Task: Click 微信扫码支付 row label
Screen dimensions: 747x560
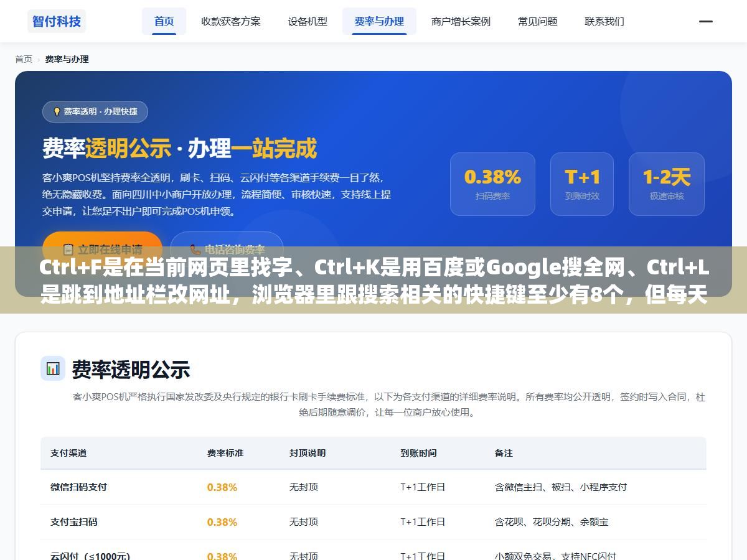Action: pos(78,487)
